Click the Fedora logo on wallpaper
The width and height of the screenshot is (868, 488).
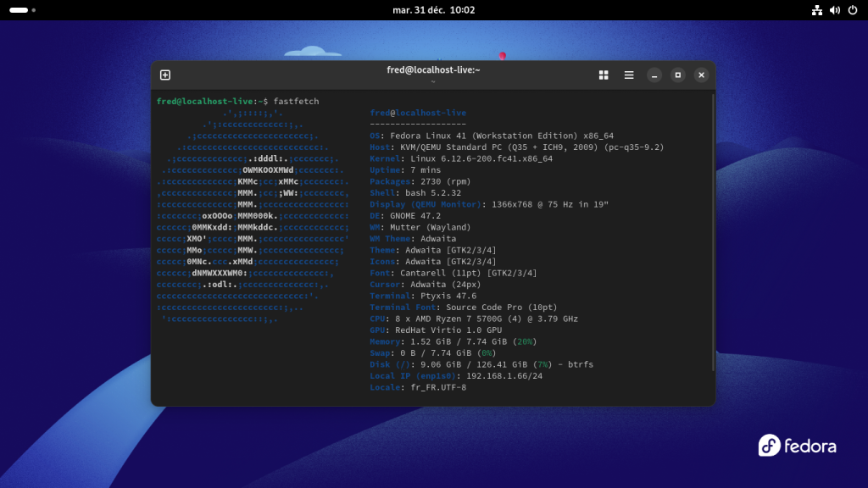(797, 446)
